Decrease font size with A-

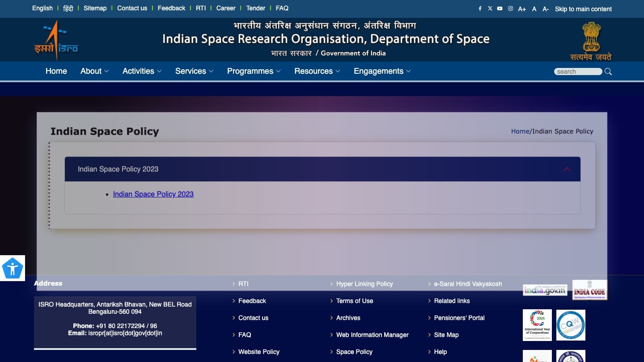coord(546,9)
